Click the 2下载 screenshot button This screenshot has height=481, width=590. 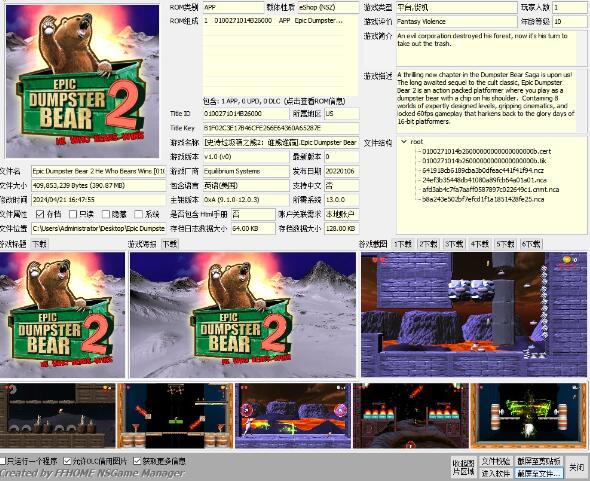pyautogui.click(x=428, y=244)
